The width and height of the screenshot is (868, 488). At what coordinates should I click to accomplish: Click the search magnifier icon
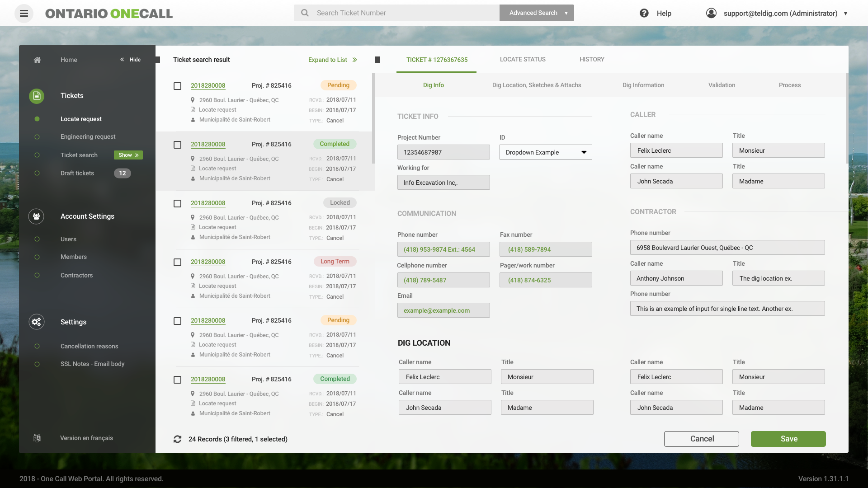[x=305, y=13]
